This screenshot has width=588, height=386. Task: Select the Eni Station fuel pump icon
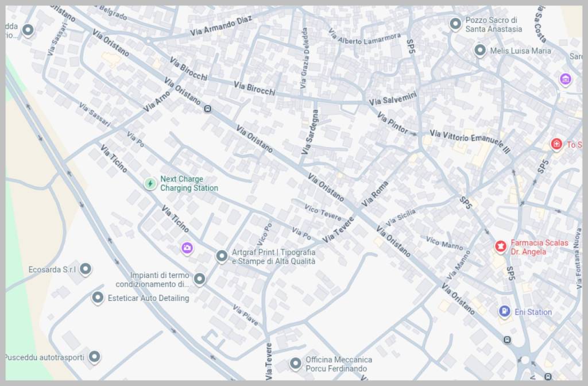coord(504,312)
